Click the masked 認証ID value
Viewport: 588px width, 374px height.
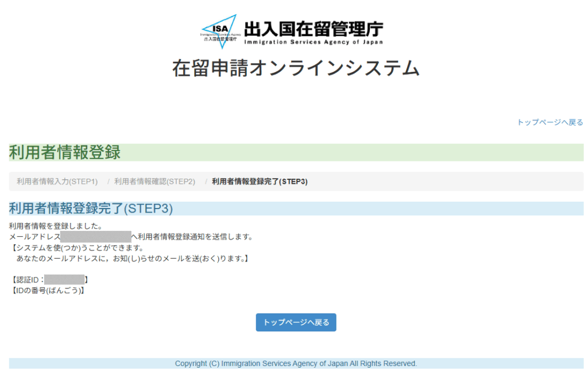point(64,280)
